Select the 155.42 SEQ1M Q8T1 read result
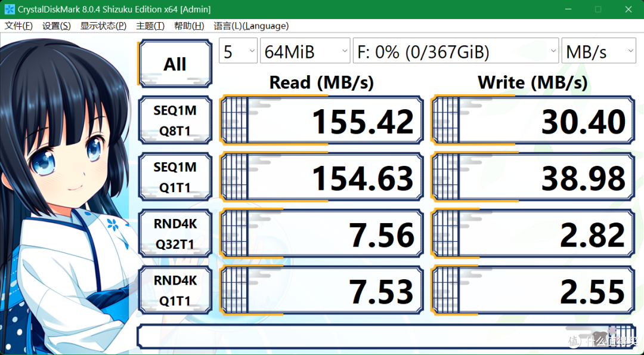This screenshot has width=644, height=355. pyautogui.click(x=321, y=120)
